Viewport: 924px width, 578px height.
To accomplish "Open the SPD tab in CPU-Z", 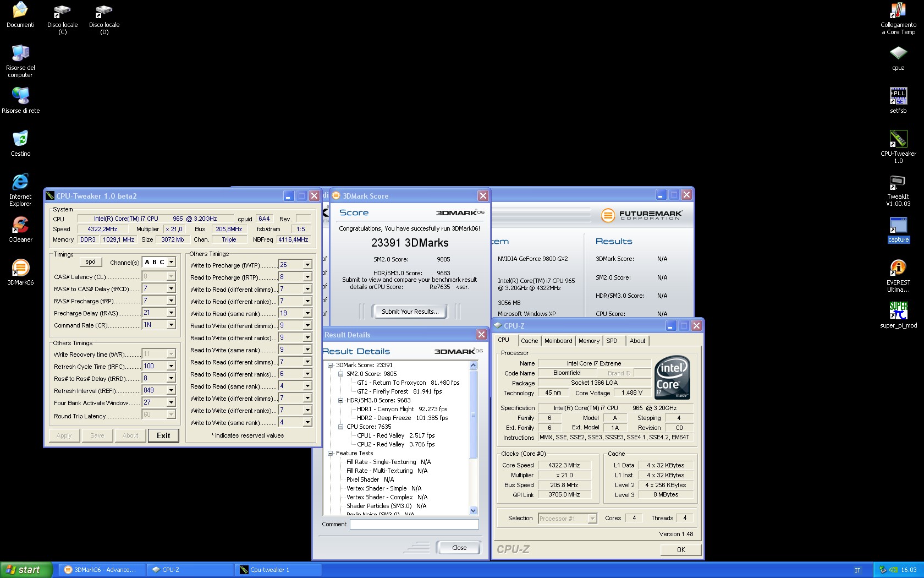I will click(x=612, y=341).
